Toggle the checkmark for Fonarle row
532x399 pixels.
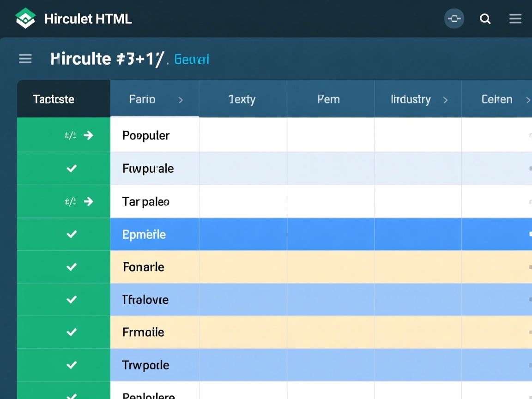tap(72, 267)
